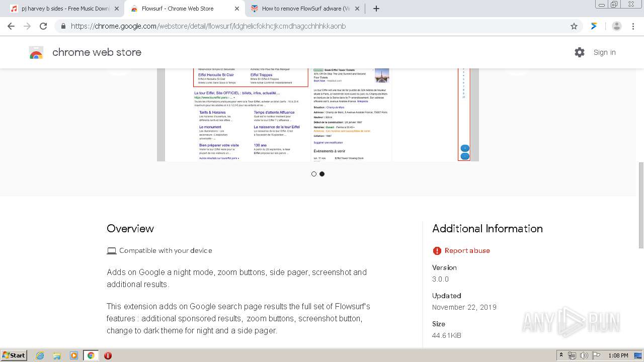Report abuse for this extension
Screen dimensions: 644x362
[x=467, y=250]
